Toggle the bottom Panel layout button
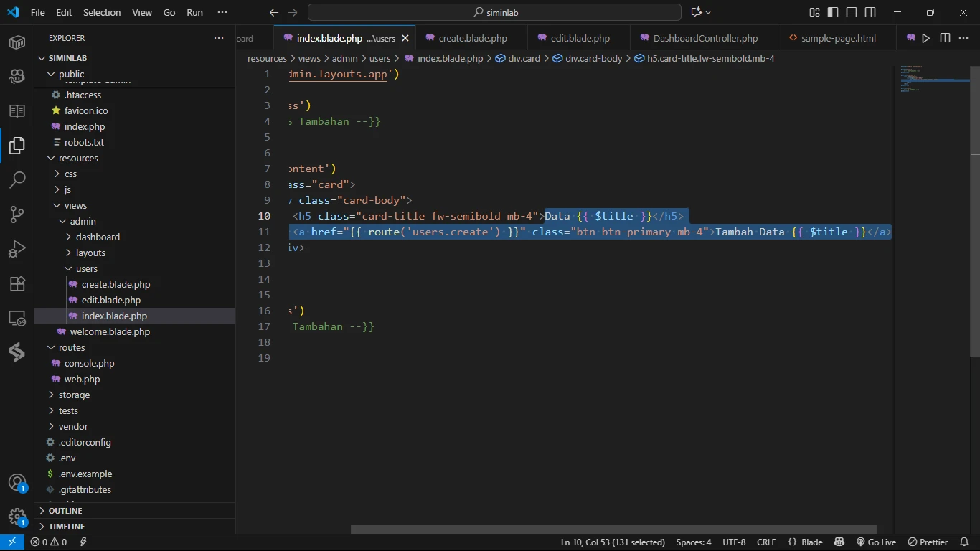Screen dimensions: 980x551 [852, 12]
